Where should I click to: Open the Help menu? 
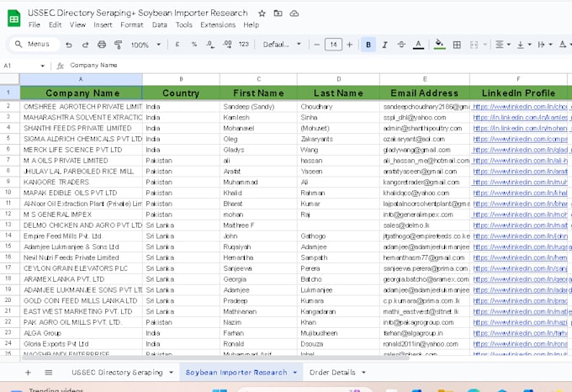click(251, 24)
